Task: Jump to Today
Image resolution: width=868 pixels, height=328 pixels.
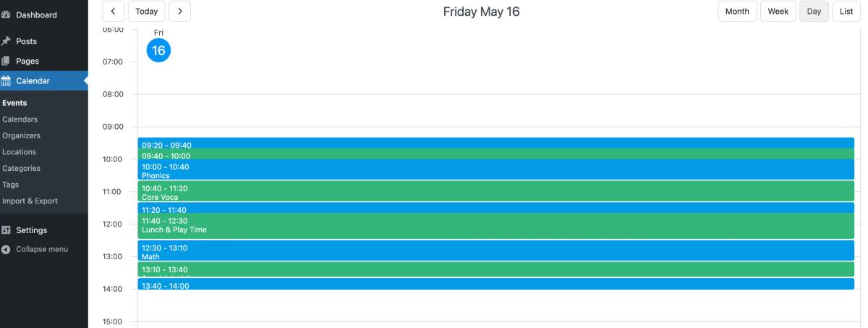Action: point(146,12)
